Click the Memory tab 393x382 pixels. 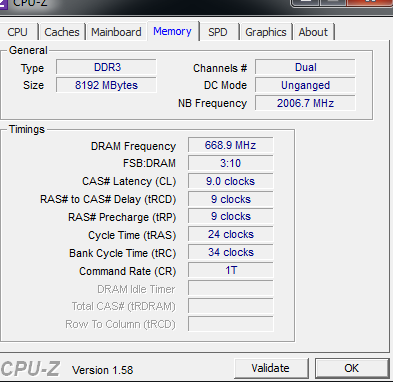[172, 31]
